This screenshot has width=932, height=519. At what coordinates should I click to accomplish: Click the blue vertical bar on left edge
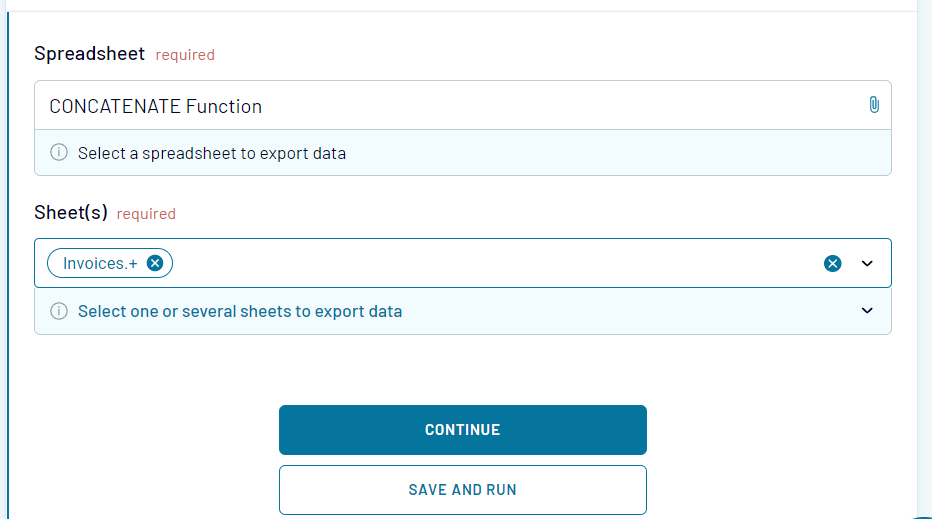point(8,265)
